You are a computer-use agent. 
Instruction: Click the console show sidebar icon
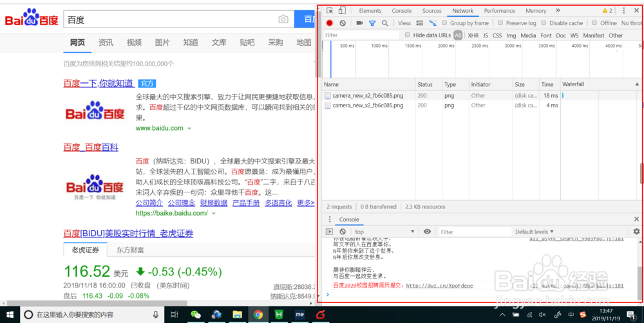tap(329, 232)
